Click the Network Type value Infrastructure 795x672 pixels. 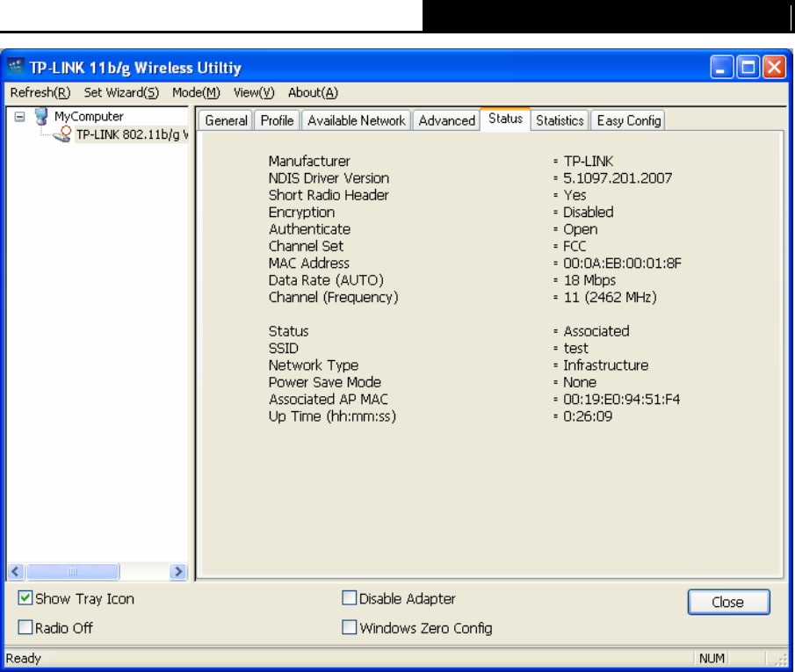606,365
